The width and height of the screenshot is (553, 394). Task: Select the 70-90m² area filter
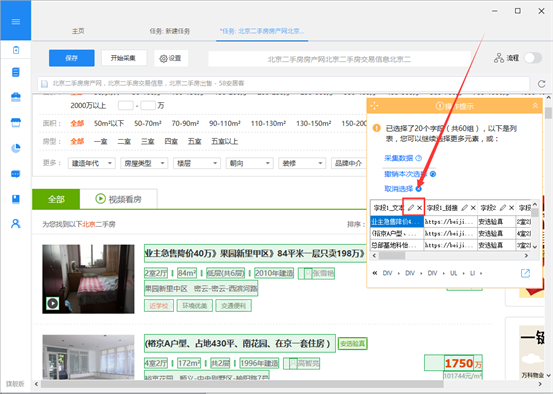[x=186, y=123]
